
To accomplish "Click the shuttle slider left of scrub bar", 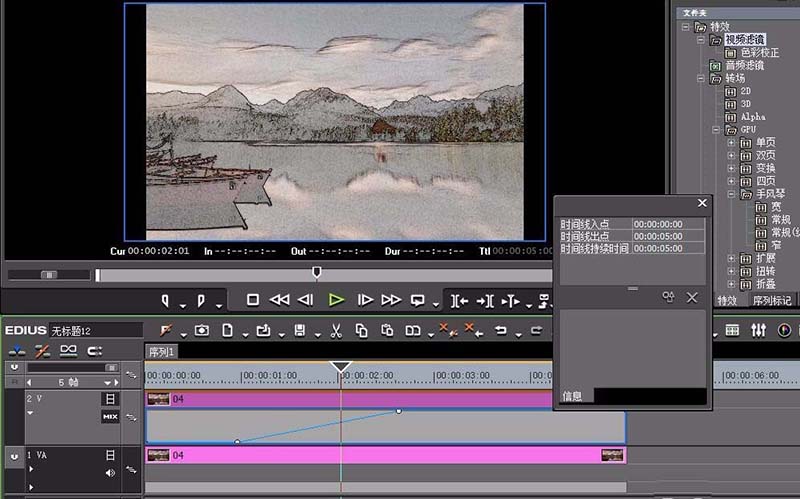I will tap(49, 275).
